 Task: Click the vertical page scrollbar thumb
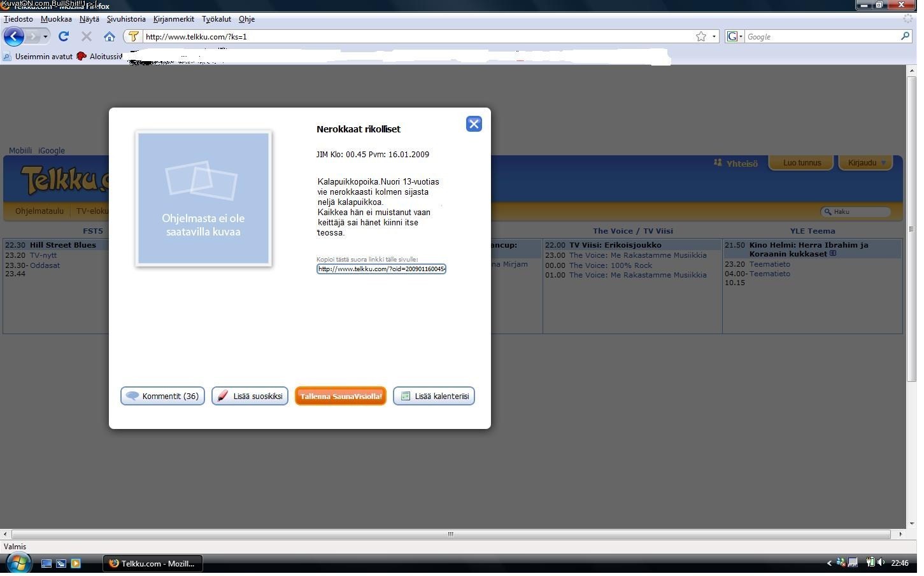(x=911, y=229)
